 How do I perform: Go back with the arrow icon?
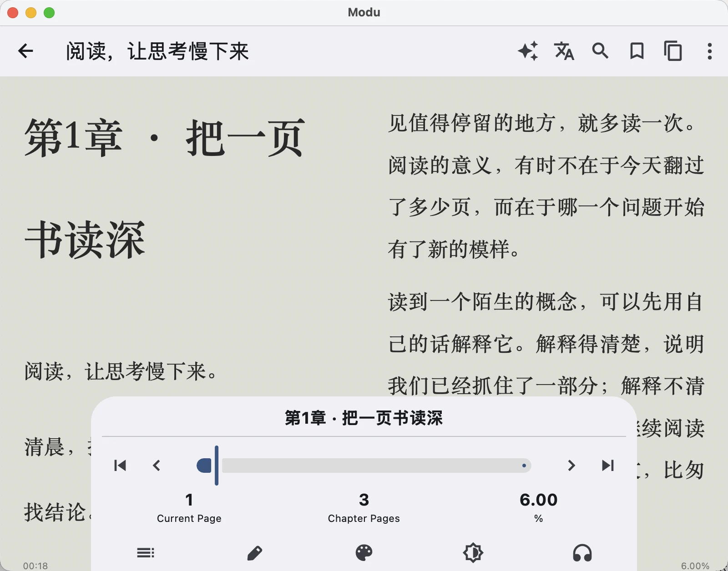coord(26,51)
